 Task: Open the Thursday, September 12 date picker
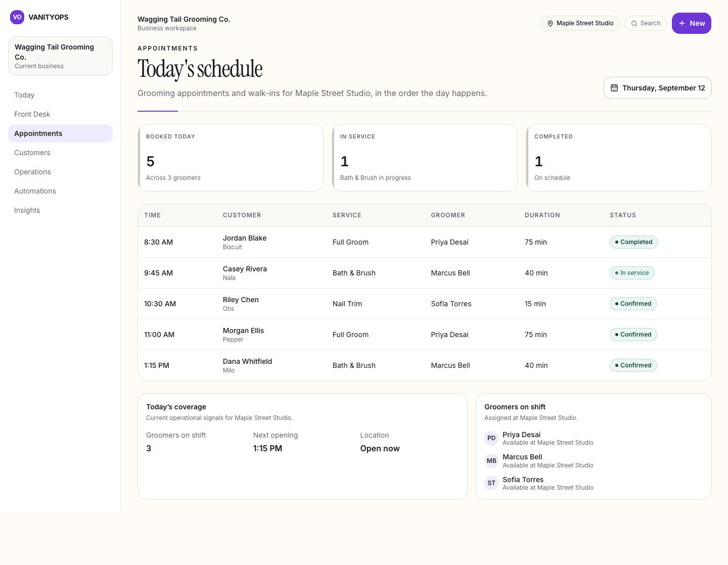[x=658, y=88]
